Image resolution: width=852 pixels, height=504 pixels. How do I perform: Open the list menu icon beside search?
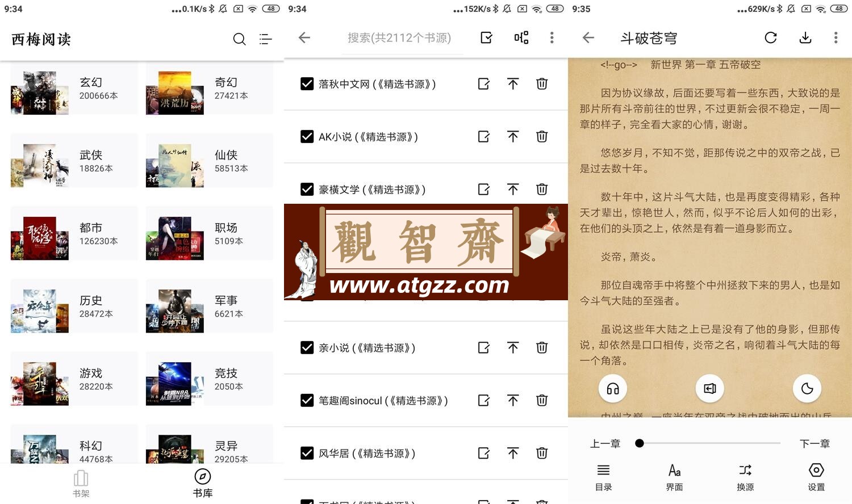[x=265, y=39]
